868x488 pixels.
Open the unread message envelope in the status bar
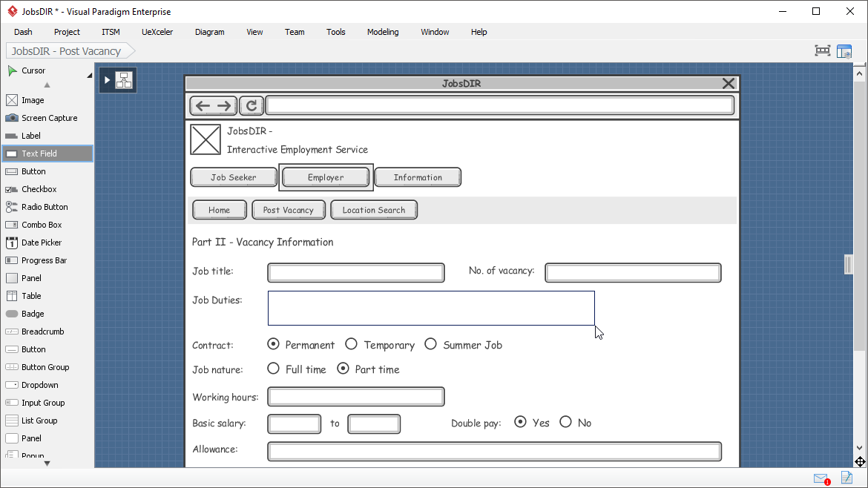[821, 478]
